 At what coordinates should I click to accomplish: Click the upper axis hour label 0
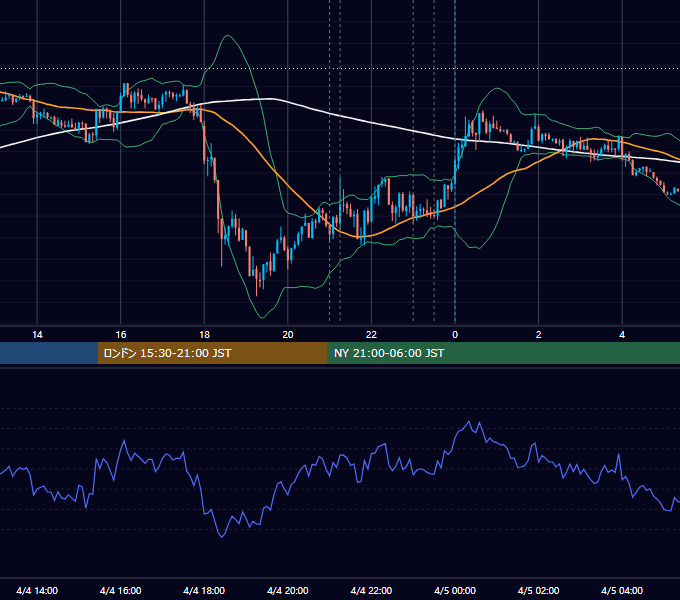point(455,335)
